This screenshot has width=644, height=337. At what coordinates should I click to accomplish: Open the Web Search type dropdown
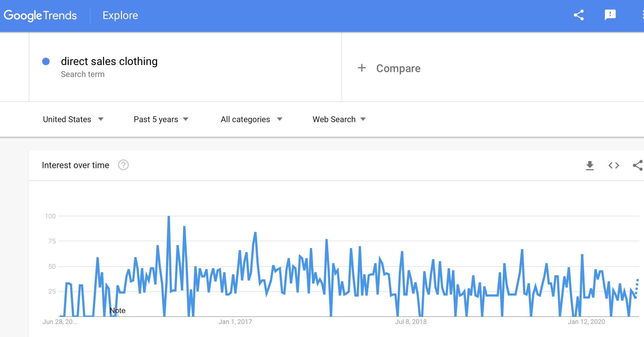click(339, 119)
